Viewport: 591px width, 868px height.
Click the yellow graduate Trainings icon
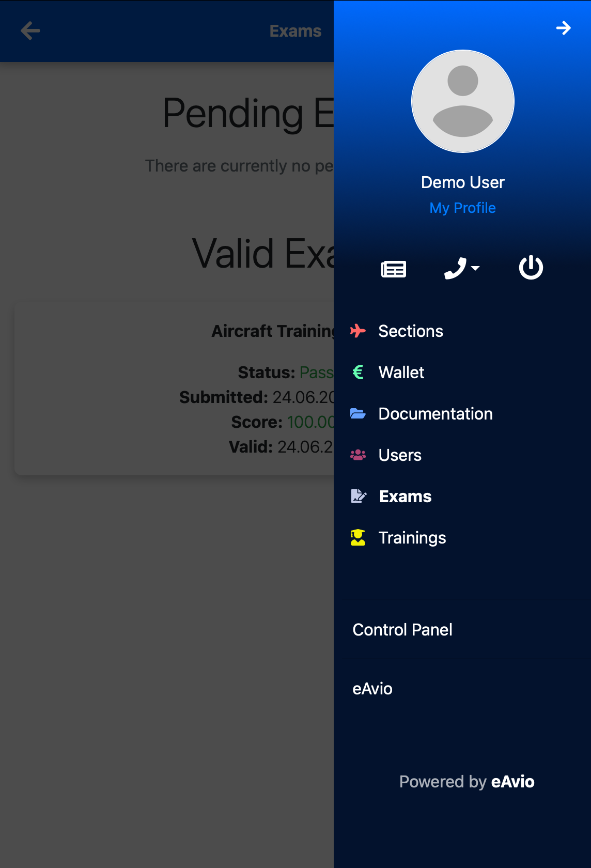point(358,537)
